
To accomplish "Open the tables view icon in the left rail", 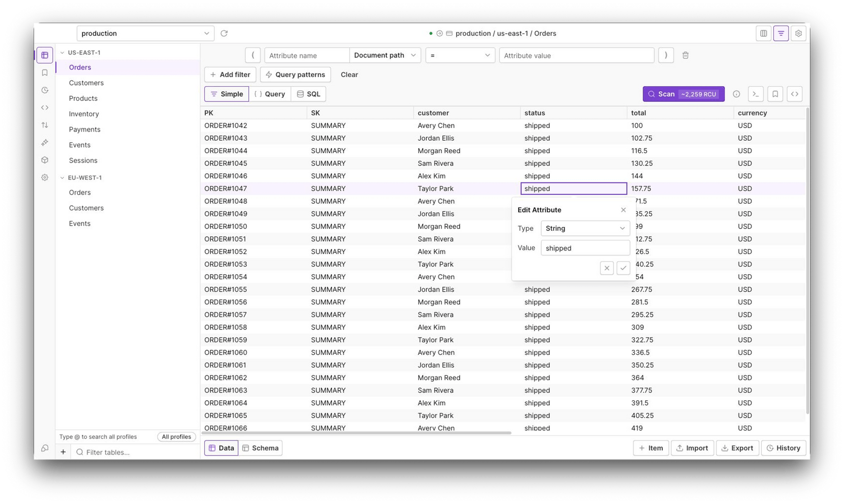I will [44, 55].
